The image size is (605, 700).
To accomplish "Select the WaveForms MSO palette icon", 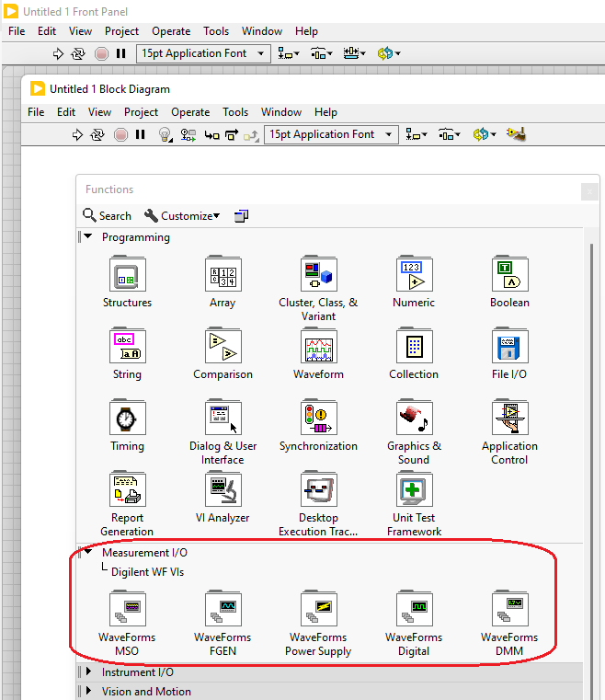I will (127, 610).
